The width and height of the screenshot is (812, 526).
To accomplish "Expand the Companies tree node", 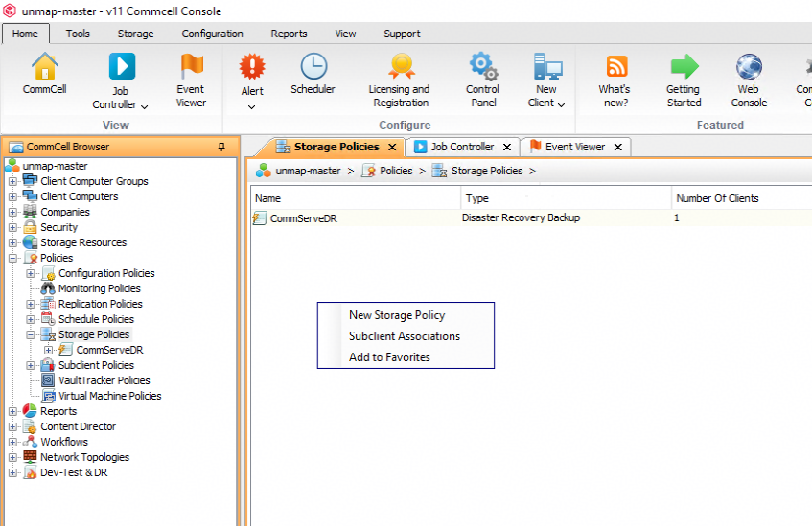I will (13, 212).
